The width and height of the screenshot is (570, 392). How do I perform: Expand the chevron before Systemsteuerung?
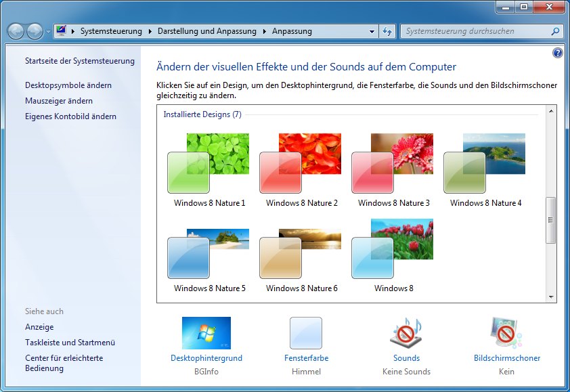point(73,31)
